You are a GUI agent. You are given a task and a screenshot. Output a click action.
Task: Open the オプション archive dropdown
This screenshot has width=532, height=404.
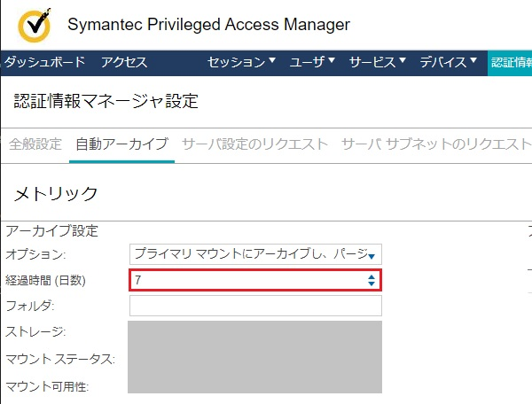coord(255,254)
